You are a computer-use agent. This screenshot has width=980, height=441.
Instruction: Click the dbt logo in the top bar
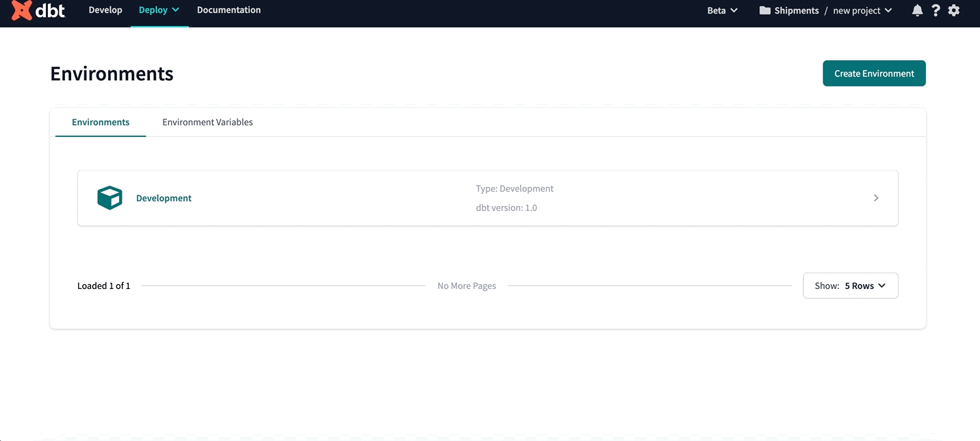(x=38, y=10)
